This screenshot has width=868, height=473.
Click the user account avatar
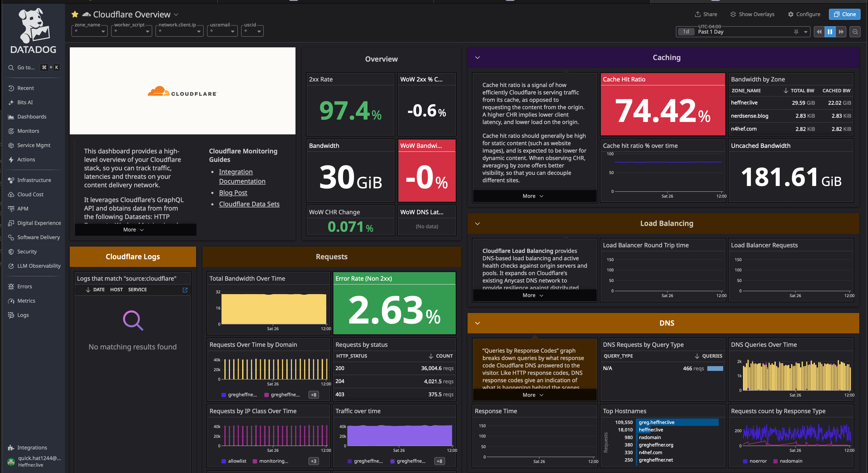11,462
